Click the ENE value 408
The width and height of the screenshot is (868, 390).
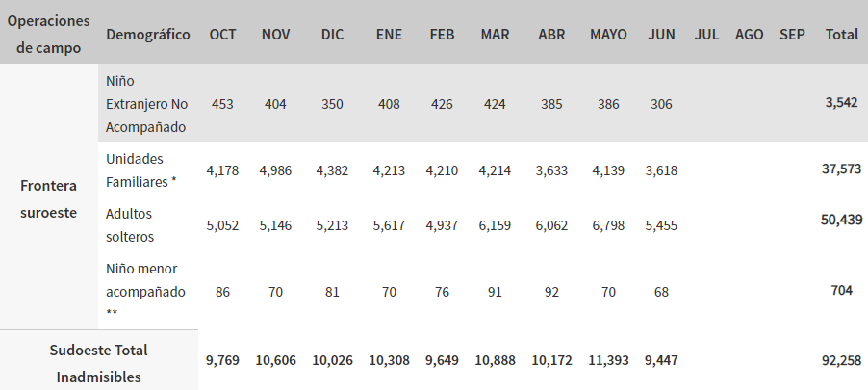click(x=389, y=104)
